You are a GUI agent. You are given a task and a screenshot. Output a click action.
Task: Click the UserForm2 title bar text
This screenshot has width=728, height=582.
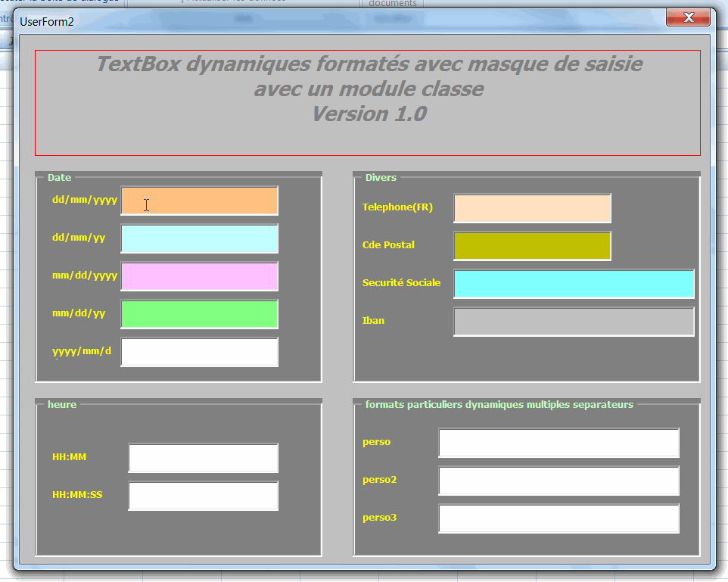pos(47,21)
